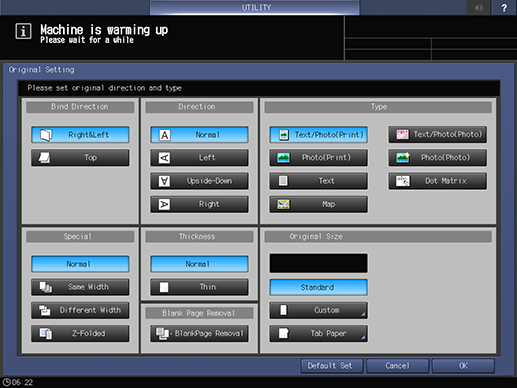Select Normal in Special section

click(x=80, y=264)
